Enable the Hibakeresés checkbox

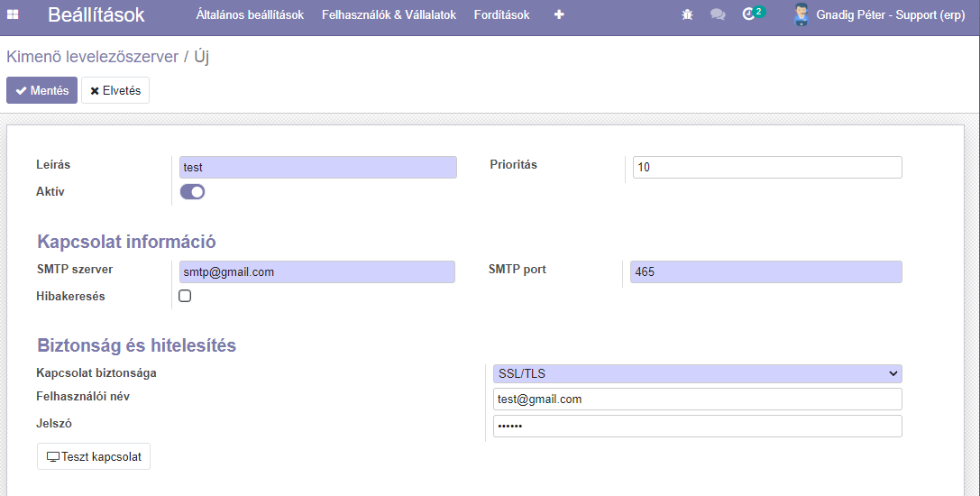(185, 296)
